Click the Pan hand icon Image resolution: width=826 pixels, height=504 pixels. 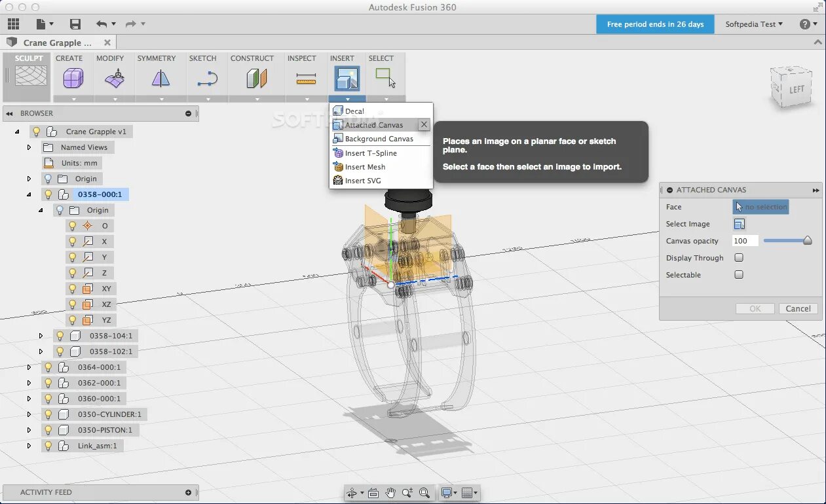click(x=390, y=493)
